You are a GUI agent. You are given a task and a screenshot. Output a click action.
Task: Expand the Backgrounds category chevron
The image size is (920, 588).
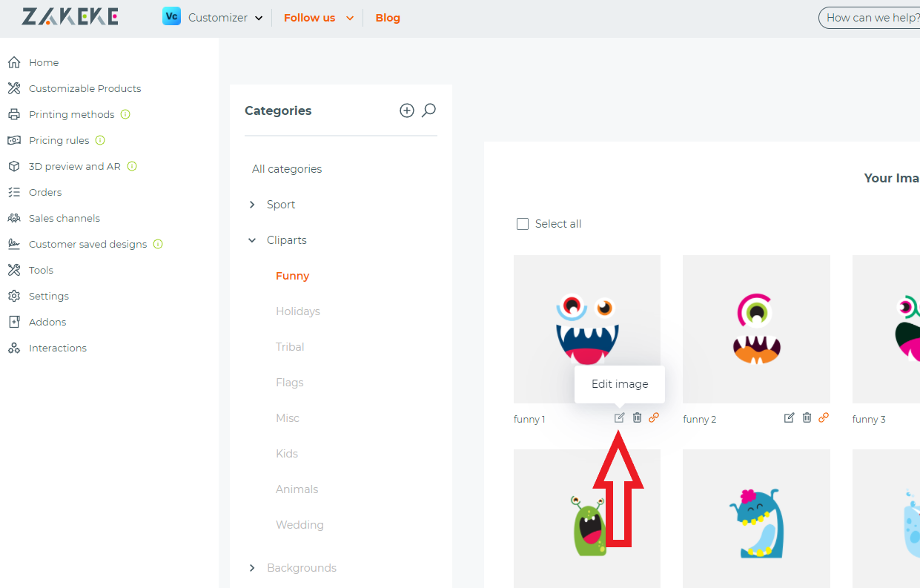[x=252, y=568]
